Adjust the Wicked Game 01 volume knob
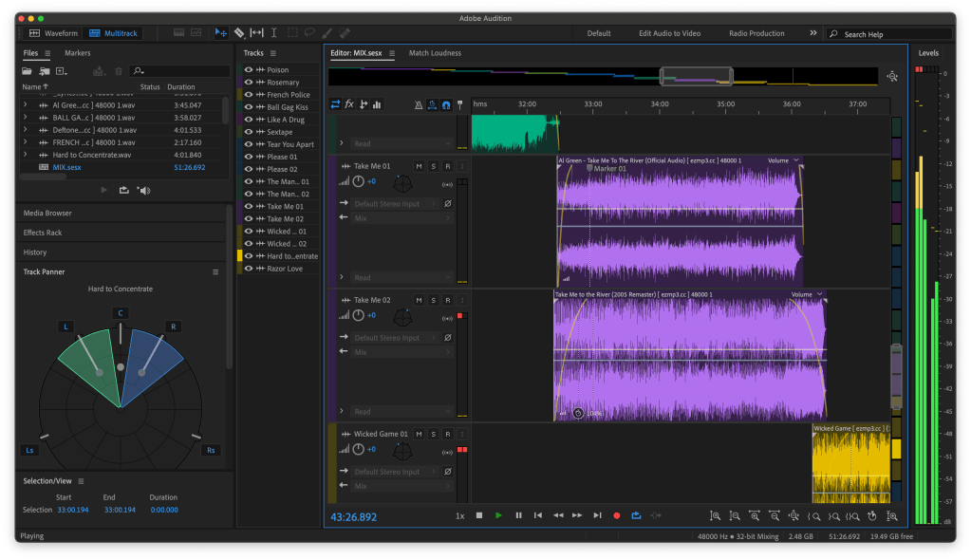 coord(357,449)
